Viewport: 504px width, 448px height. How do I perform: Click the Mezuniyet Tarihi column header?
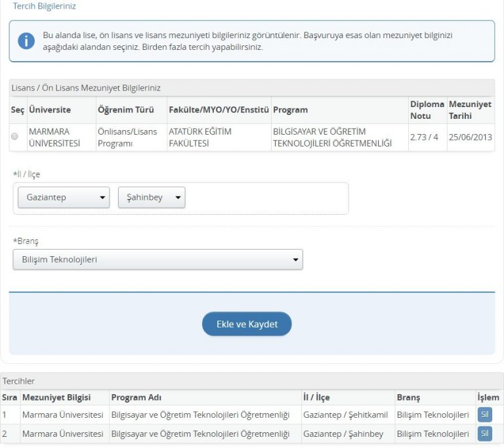470,110
